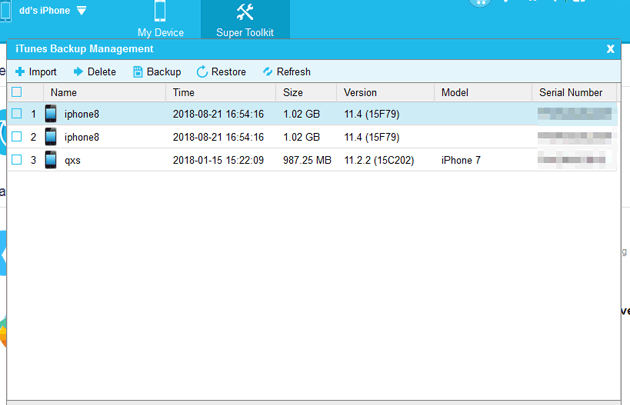The image size is (630, 405).
Task: Close the iTunes Backup Management dialog
Action: (610, 48)
